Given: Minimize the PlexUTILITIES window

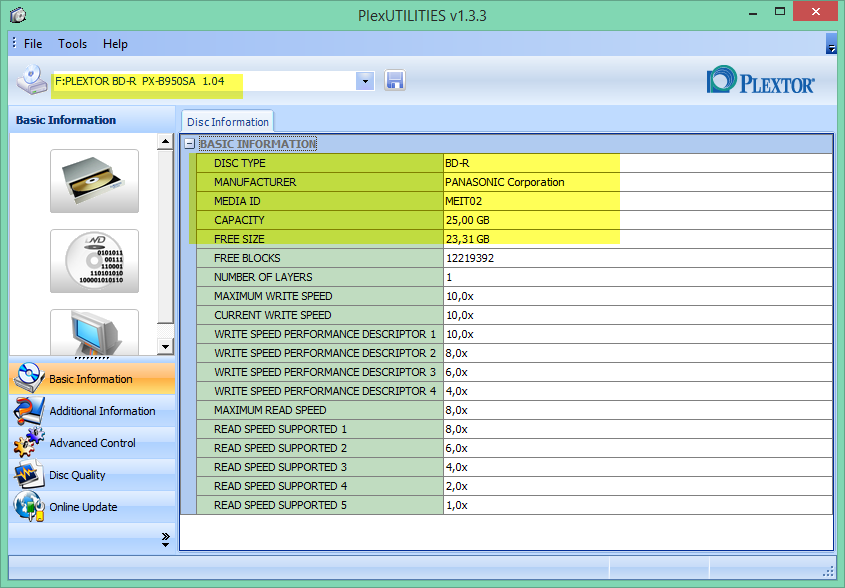Looking at the screenshot, I should [753, 12].
